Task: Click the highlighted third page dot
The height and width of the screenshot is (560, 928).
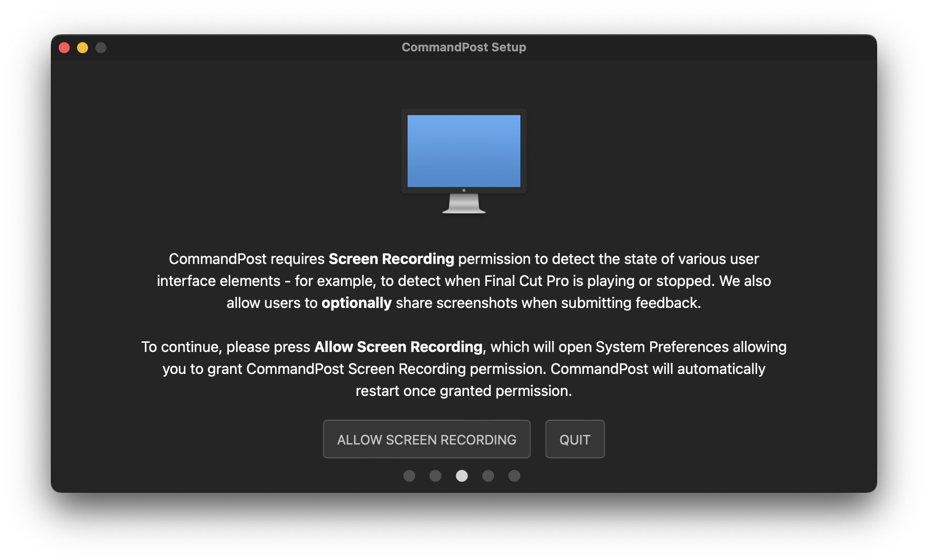Action: point(462,476)
